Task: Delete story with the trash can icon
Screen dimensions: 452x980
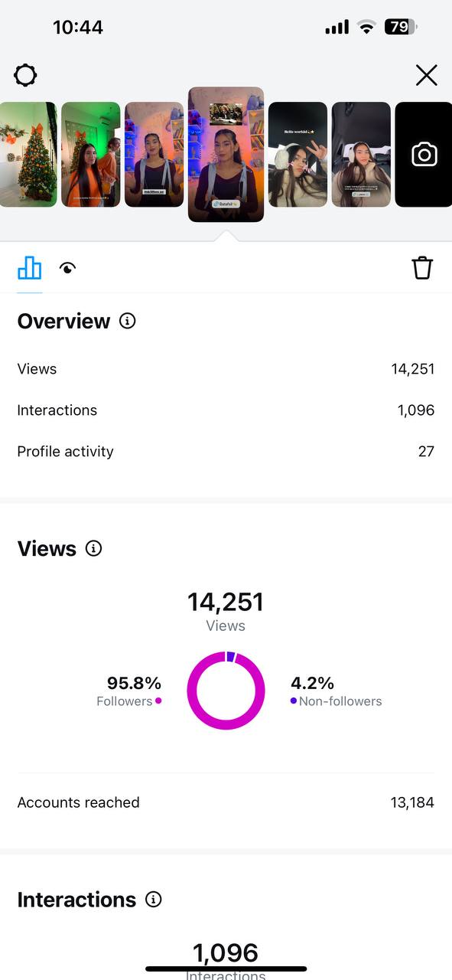Action: tap(422, 268)
